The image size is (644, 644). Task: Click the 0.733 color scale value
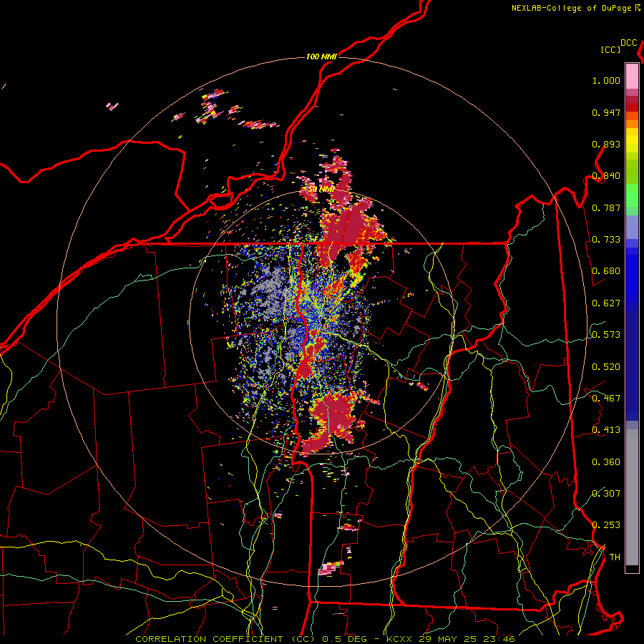tap(606, 240)
